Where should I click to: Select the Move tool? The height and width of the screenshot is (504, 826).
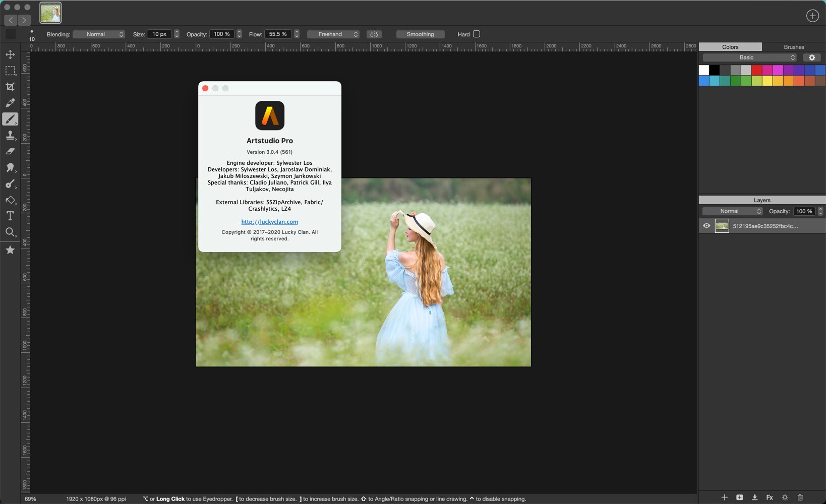[10, 54]
